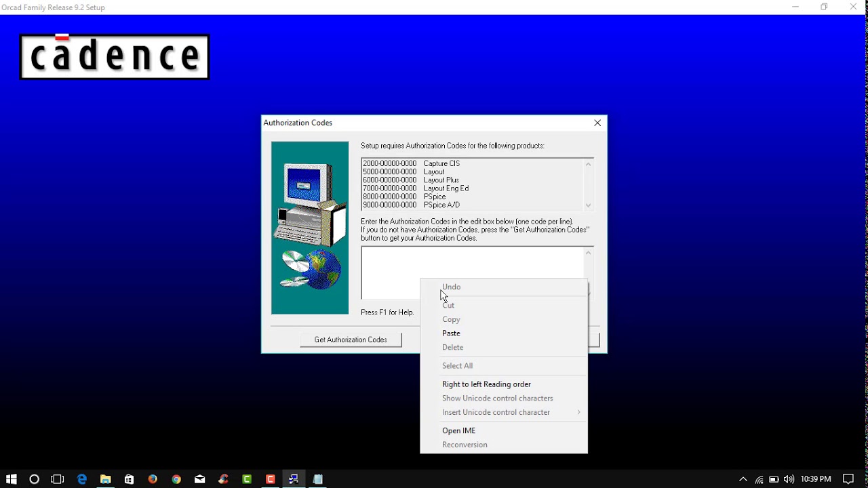Switch to the Orcad setup taskbar icon

[x=294, y=479]
